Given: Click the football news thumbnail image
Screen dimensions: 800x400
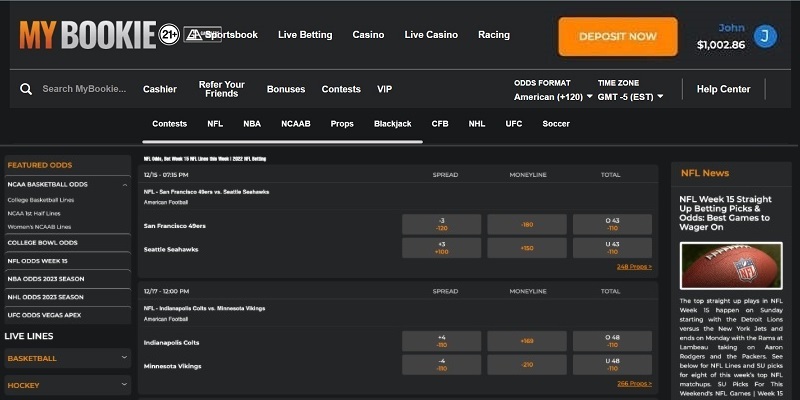Looking at the screenshot, I should coord(731,266).
